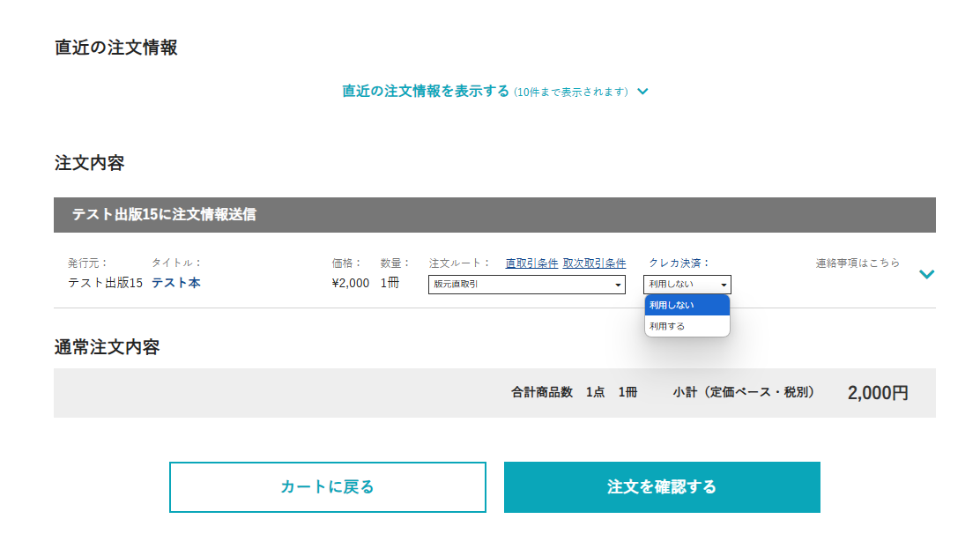
Task: Select 利用しない option in list
Action: (x=687, y=306)
